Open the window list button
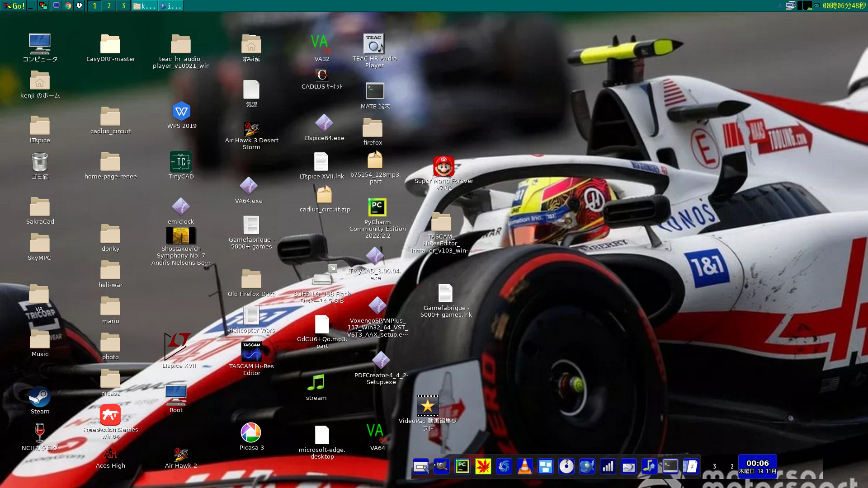Screen dimensions: 868x488 [x=43, y=5]
